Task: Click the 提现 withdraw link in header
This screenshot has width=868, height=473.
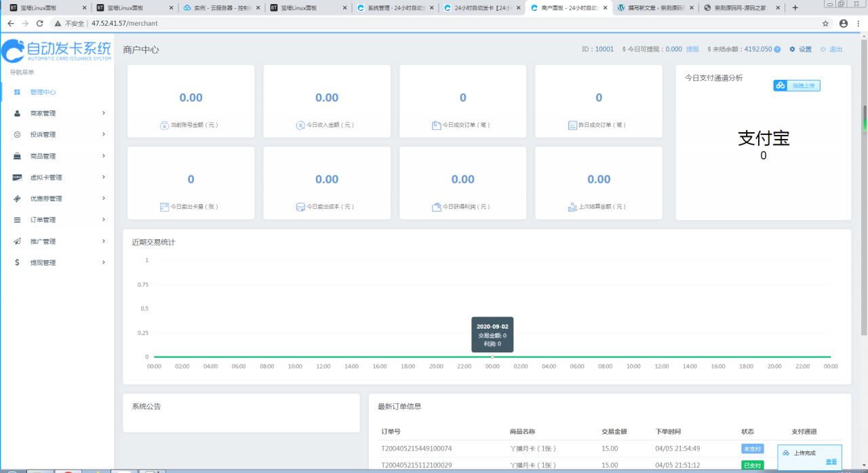Action: tap(692, 49)
